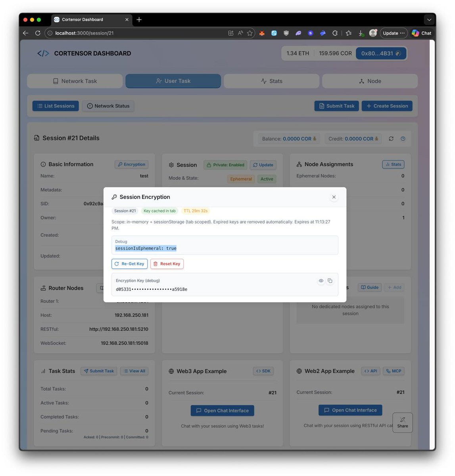This screenshot has width=455, height=476.
Task: Click the Ephemeral mode badge
Action: pyautogui.click(x=241, y=179)
